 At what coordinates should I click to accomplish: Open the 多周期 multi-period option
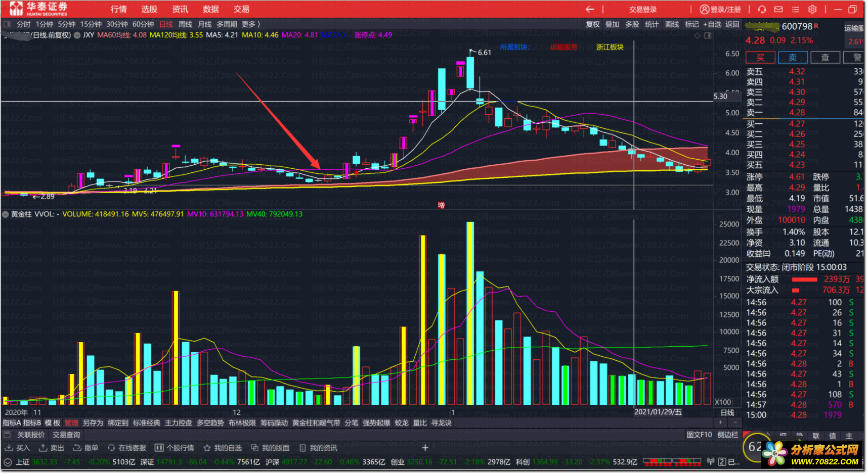coord(227,24)
